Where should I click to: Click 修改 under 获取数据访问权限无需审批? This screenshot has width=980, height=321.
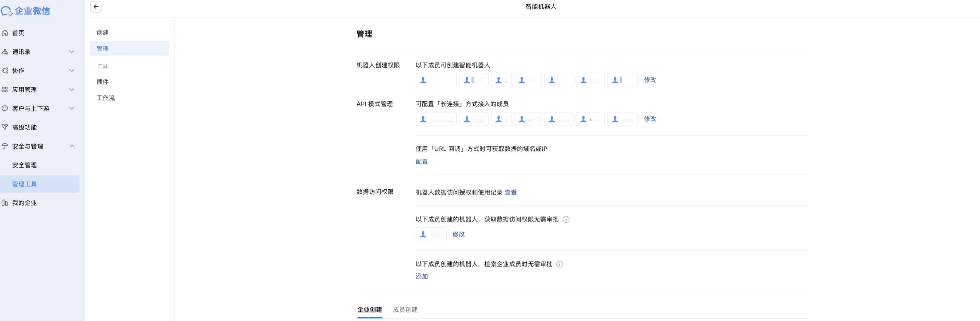(x=458, y=235)
